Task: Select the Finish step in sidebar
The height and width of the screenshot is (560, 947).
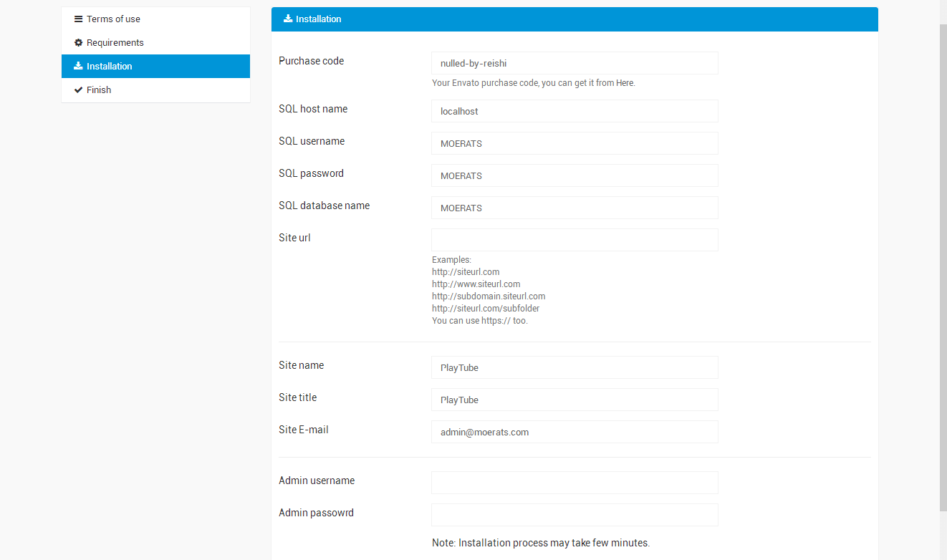Action: (x=99, y=90)
